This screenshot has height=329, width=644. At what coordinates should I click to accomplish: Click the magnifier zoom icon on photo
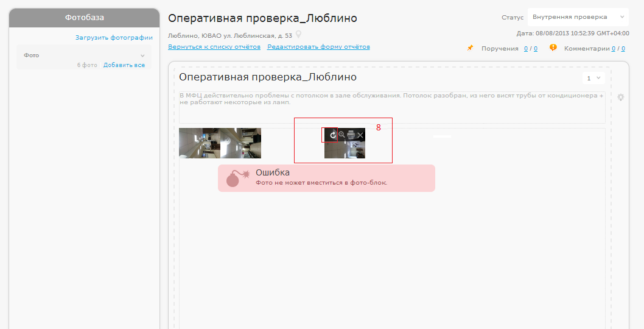click(341, 135)
